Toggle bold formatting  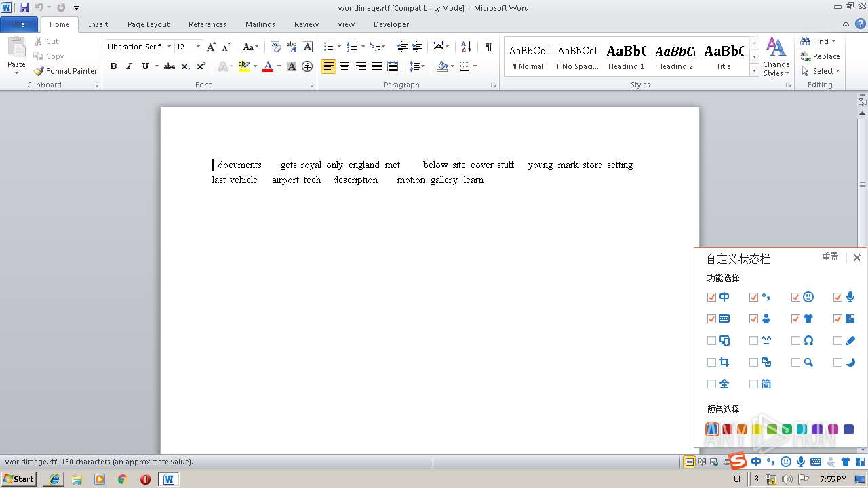[113, 66]
